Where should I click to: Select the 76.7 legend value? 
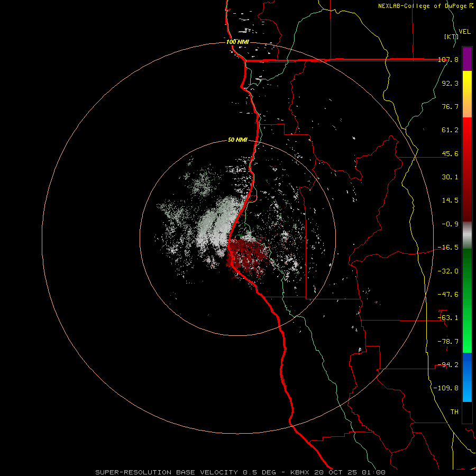tap(450, 106)
